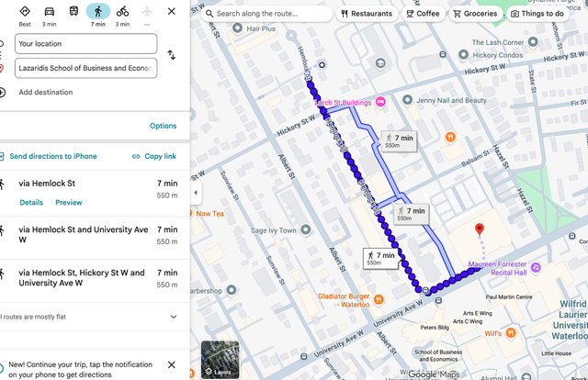The width and height of the screenshot is (588, 380).
Task: Select the transit travel mode icon
Action: [x=73, y=13]
